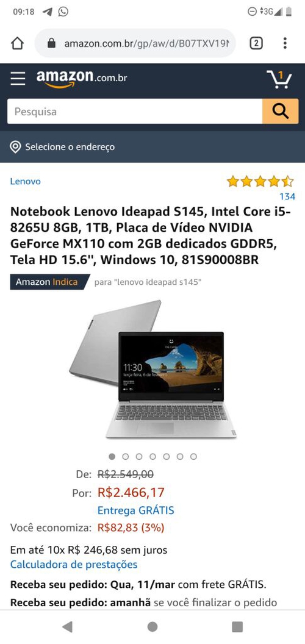Viewport: 305px width, 644px height.
Task: Tap the Android recent apps square
Action: pos(237,627)
